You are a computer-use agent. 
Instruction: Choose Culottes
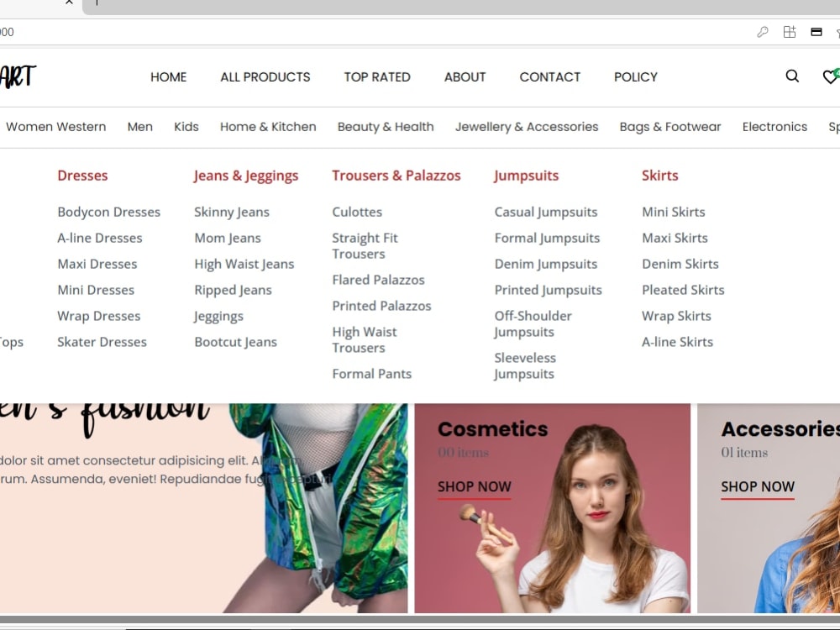[357, 213]
